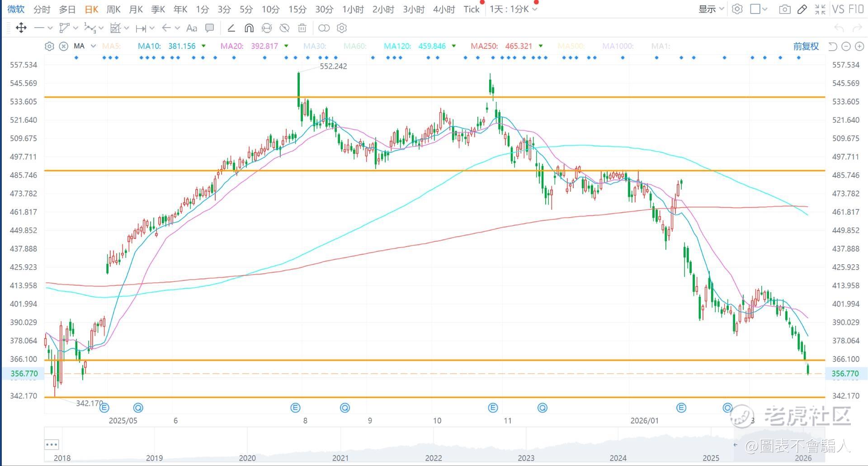The image size is (868, 466).
Task: Open the MA10 dropdown arrow
Action: click(x=203, y=46)
